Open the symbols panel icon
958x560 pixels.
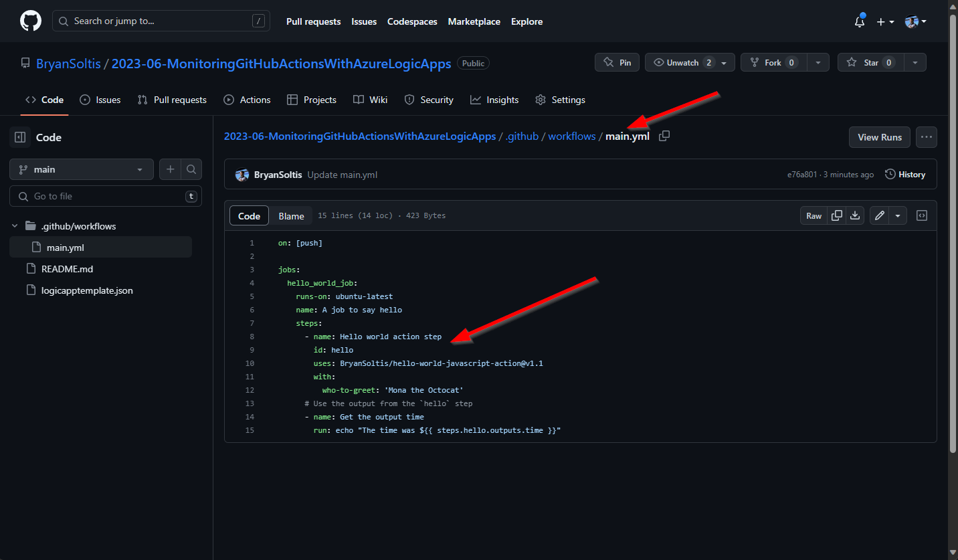921,215
